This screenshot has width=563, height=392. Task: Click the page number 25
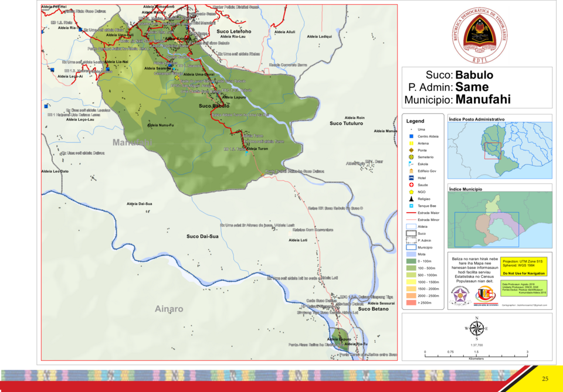545,379
